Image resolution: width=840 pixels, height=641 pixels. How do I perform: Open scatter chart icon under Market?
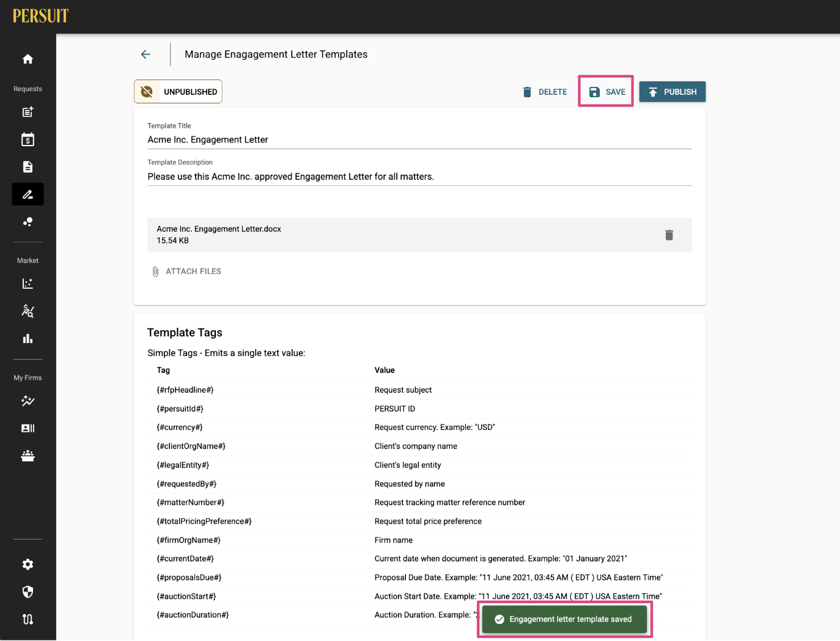(28, 284)
